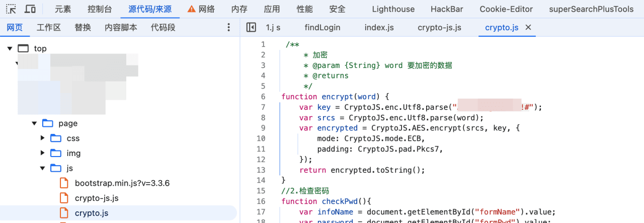Select bootstrap.min.js?v=3.3.6 in file tree
This screenshot has width=644, height=223.
tap(122, 183)
